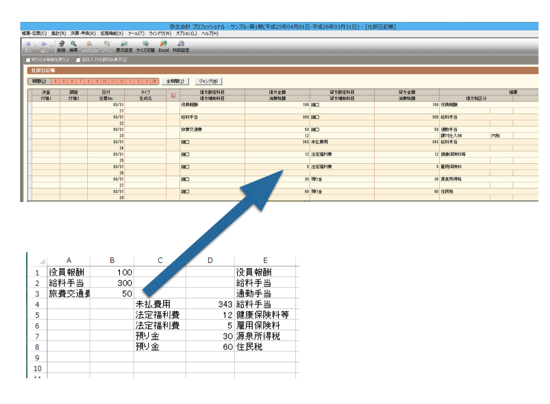The width and height of the screenshot is (550, 404).
Task: Click debit account cell 役員報酬 in journal
Action: [212, 105]
